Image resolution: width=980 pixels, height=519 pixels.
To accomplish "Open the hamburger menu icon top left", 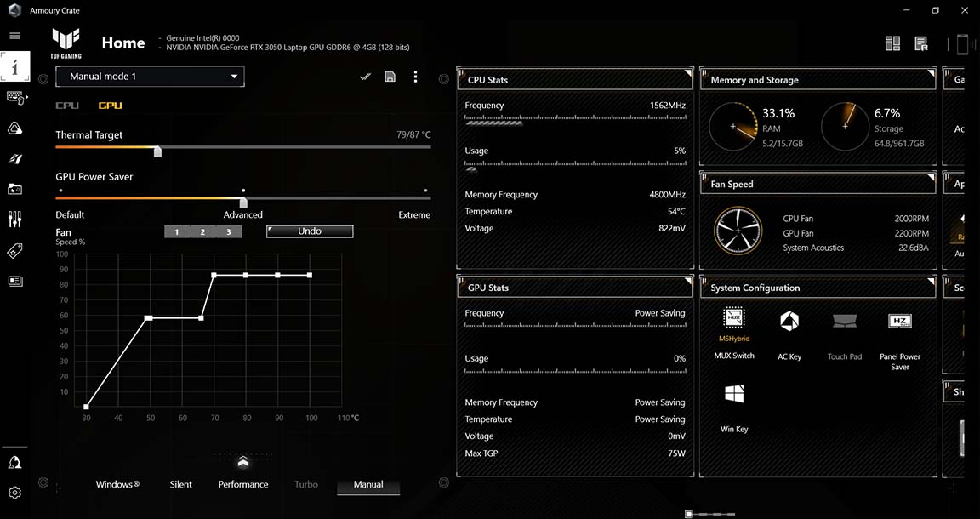I will (14, 36).
